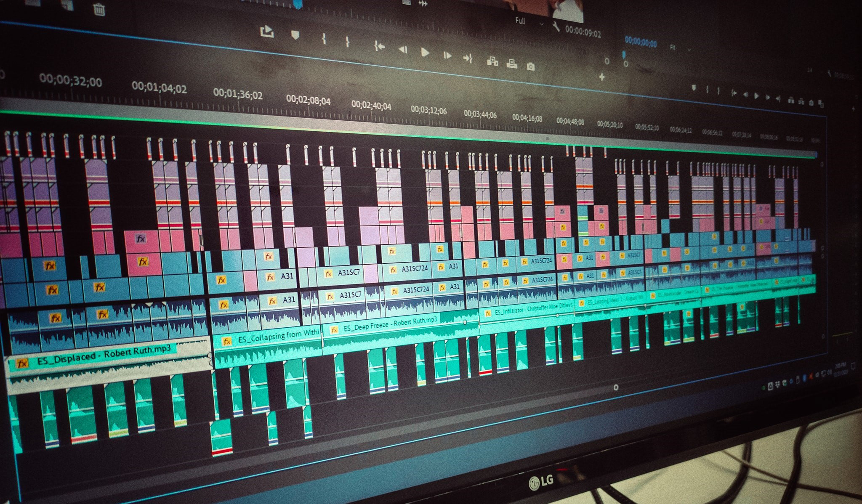Click Mark Out in the source monitor transport
Image resolution: width=862 pixels, height=504 pixels.
pyautogui.click(x=347, y=41)
